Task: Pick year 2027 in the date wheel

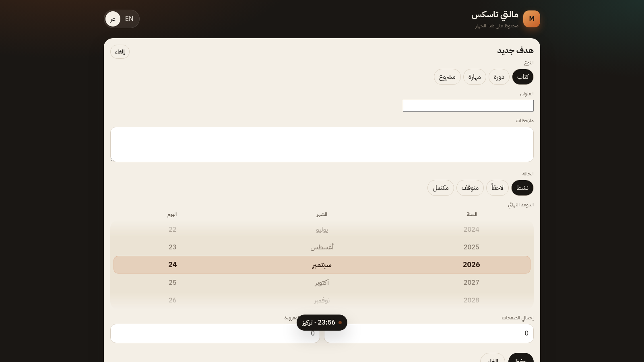Action: tap(471, 282)
